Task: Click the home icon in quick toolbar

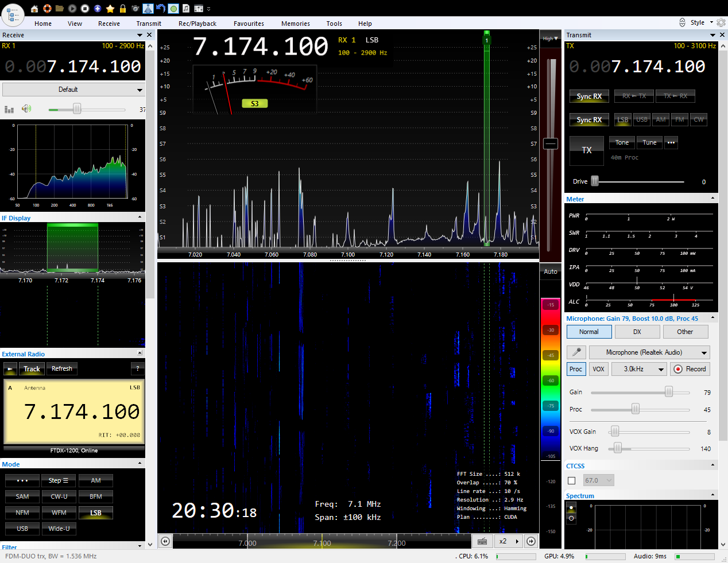Action: 34,9
